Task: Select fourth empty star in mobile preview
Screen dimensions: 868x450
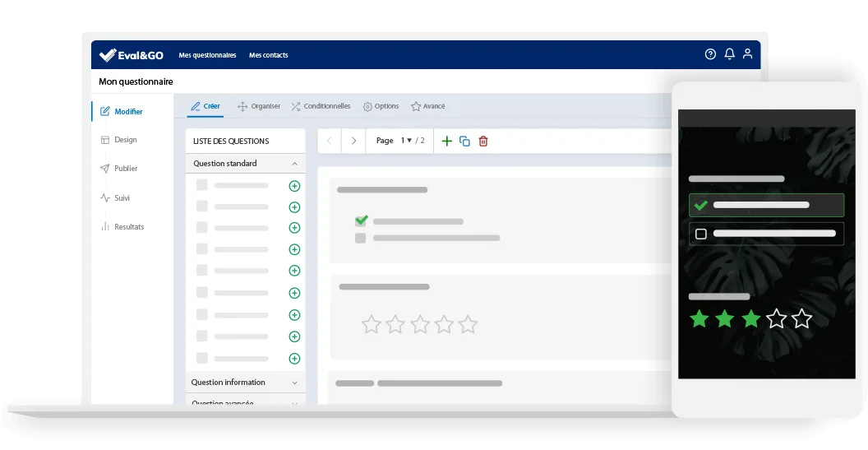Action: pos(776,319)
